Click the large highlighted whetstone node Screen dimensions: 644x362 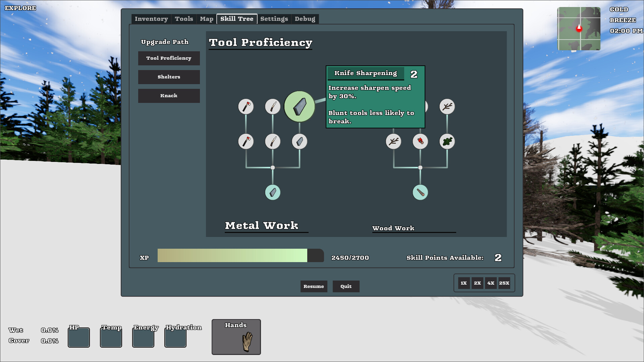pyautogui.click(x=299, y=107)
